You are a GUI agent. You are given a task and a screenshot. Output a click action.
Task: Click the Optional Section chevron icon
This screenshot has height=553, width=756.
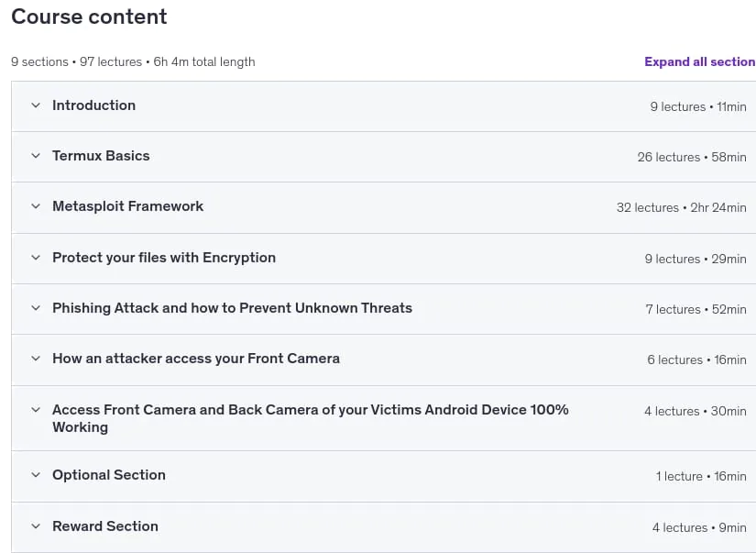click(x=36, y=475)
